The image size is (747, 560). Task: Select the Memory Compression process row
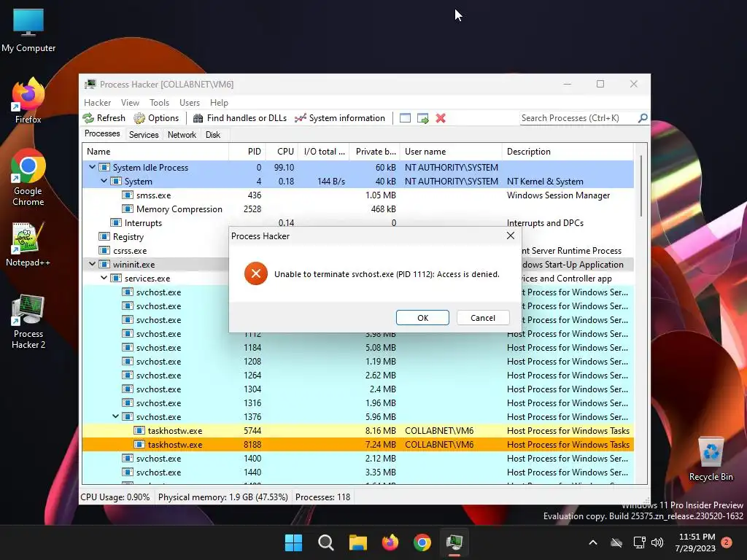[x=357, y=209]
